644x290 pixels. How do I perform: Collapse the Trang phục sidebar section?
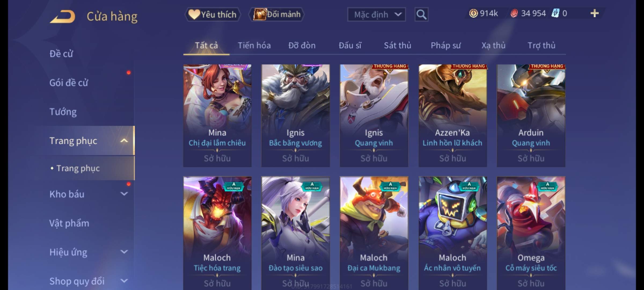(124, 141)
